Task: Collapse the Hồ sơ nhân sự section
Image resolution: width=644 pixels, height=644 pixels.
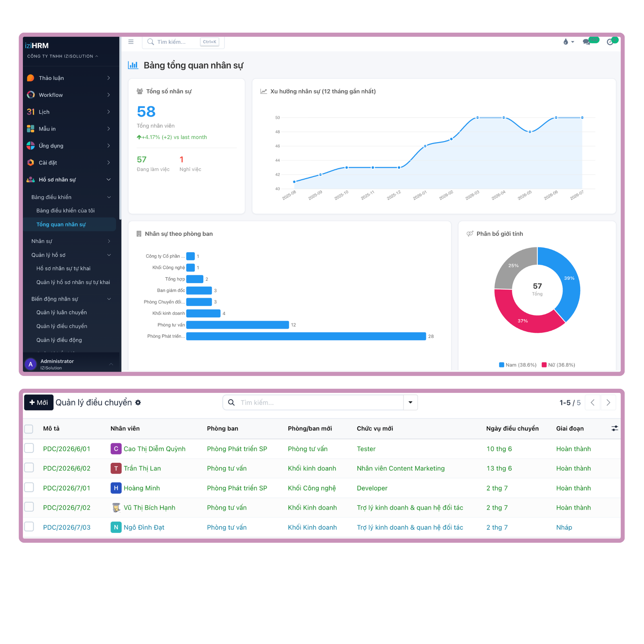Action: point(109,179)
